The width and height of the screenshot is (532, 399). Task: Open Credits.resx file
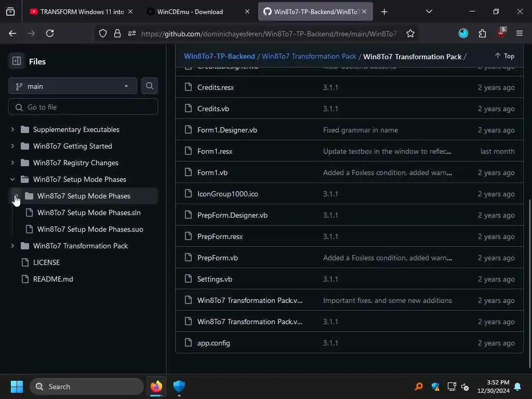point(216,87)
